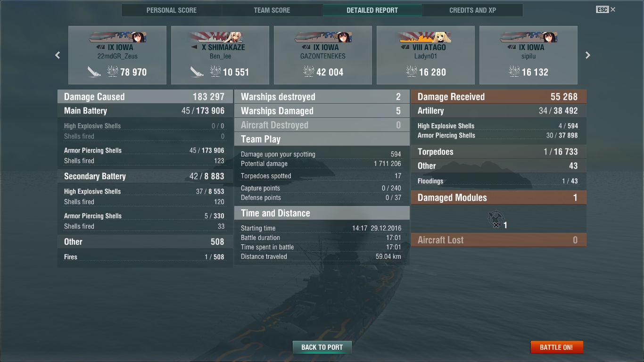Click the damaged module icon under Damaged Modules
This screenshot has height=362, width=644.
[x=495, y=220]
